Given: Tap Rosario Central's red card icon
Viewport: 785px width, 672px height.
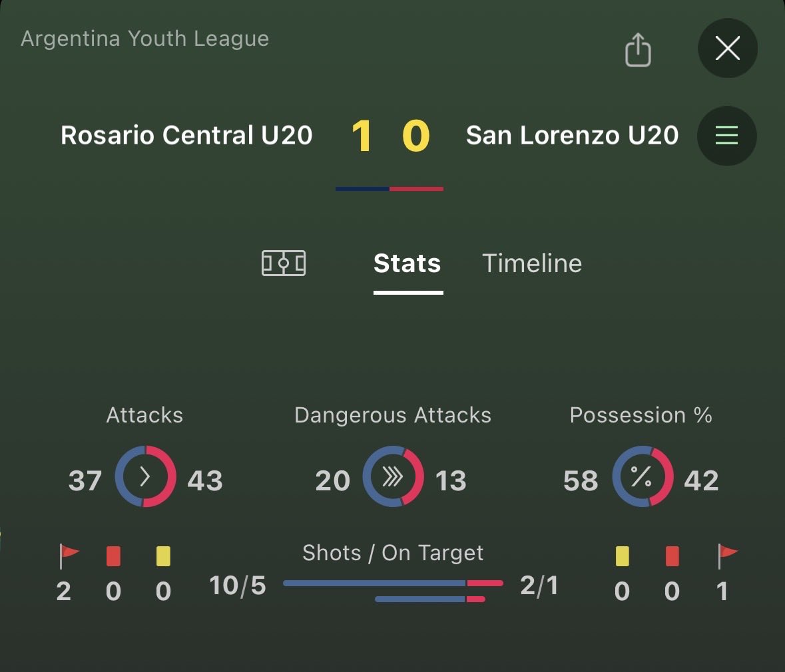Looking at the screenshot, I should pos(113,556).
